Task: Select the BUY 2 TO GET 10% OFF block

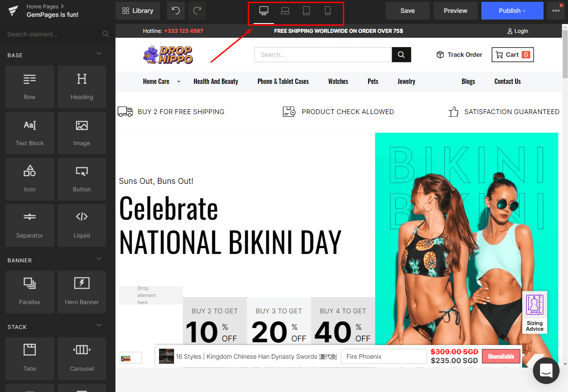Action: tap(215, 321)
